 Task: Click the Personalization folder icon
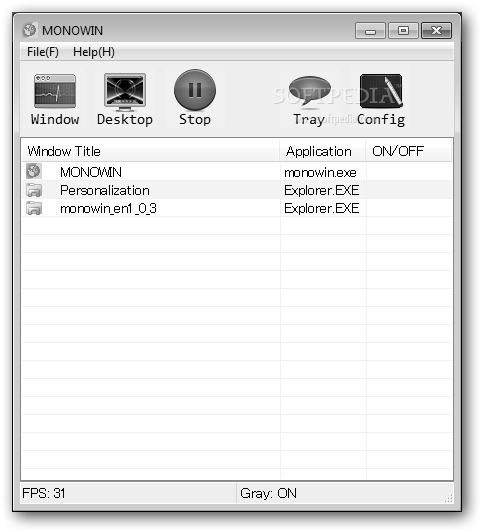pyautogui.click(x=34, y=190)
